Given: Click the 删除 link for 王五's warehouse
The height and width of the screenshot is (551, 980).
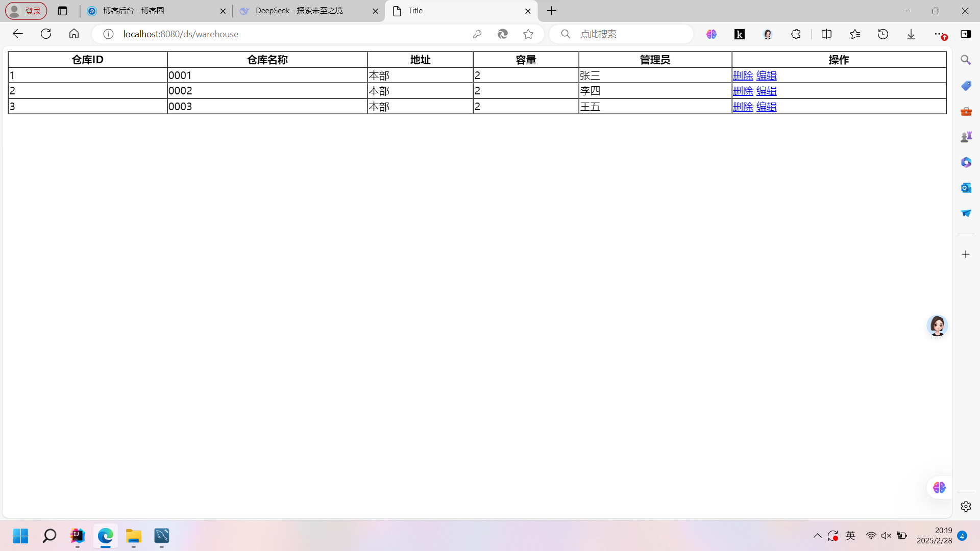Looking at the screenshot, I should [x=743, y=107].
